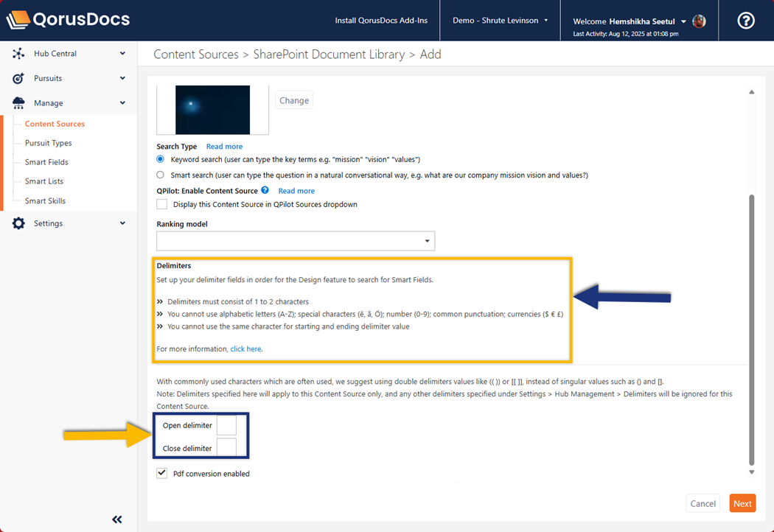
Task: Open the help question mark icon
Action: tap(746, 21)
